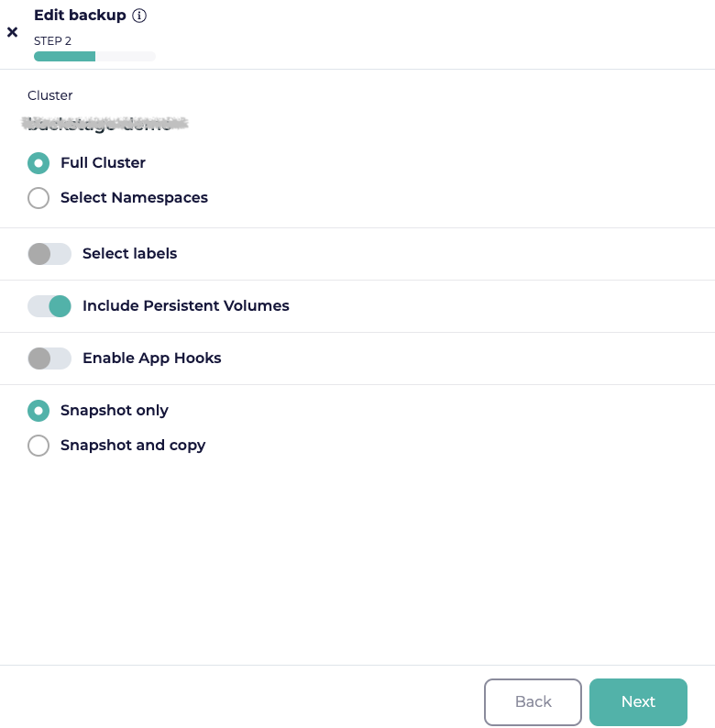
Task: Click the Snapshot and copy label text
Action: (x=133, y=446)
